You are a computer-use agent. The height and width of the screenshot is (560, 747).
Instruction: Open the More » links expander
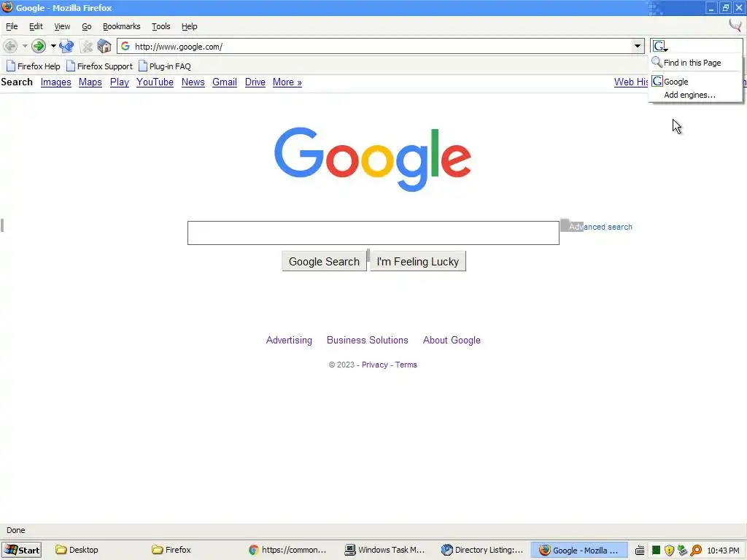tap(287, 82)
